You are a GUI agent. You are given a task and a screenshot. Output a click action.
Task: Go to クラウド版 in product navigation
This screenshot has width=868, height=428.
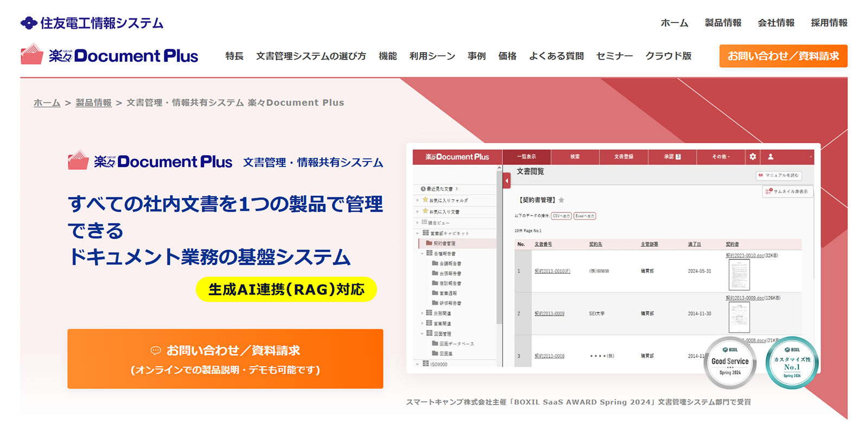pos(668,56)
